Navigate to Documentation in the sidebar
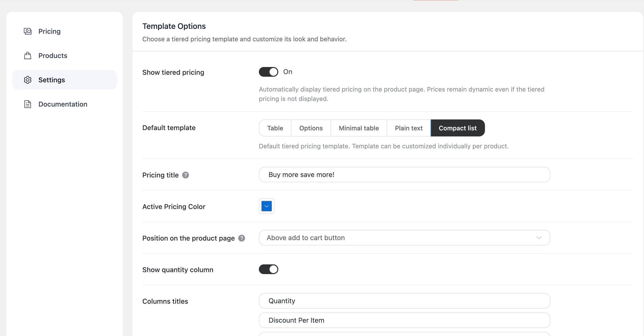 62,104
